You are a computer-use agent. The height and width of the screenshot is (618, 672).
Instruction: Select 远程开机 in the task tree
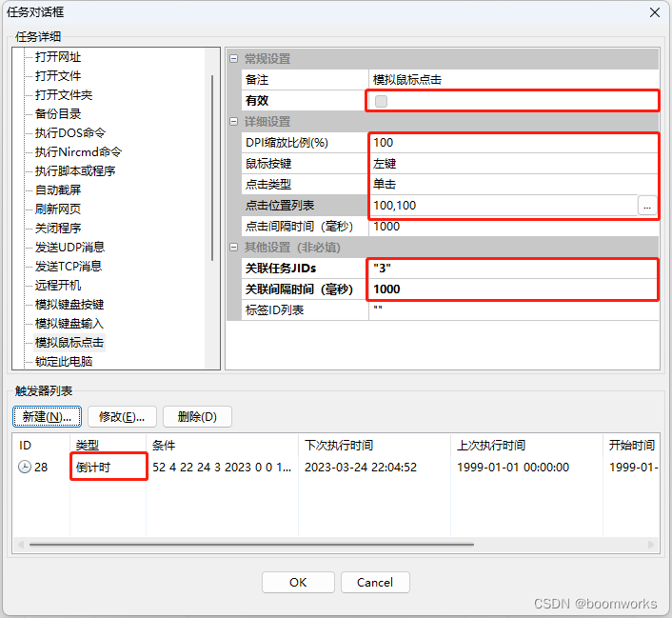(58, 286)
